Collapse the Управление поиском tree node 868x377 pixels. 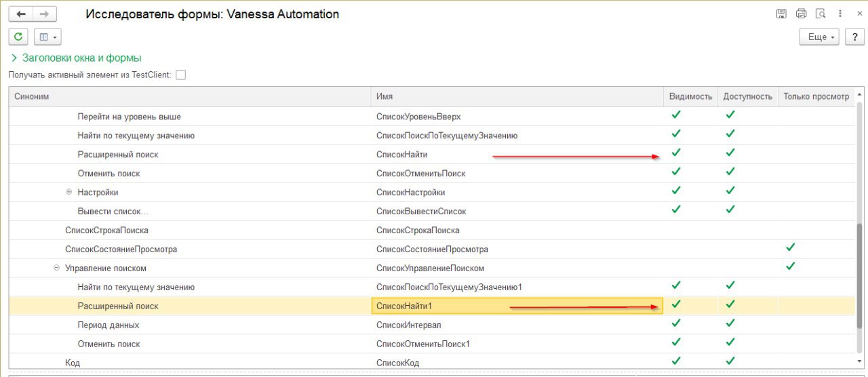[x=56, y=268]
